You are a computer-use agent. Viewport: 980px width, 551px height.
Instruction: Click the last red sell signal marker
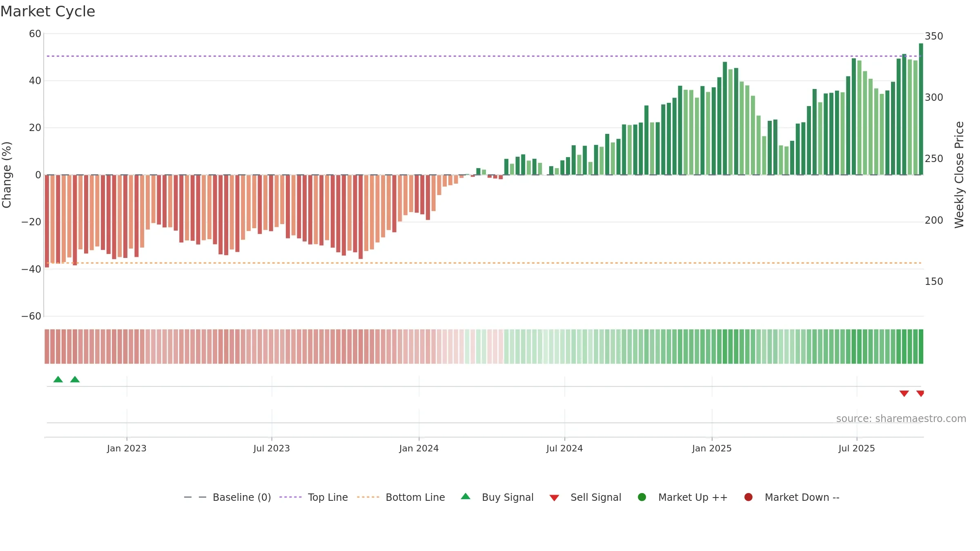[x=920, y=393]
